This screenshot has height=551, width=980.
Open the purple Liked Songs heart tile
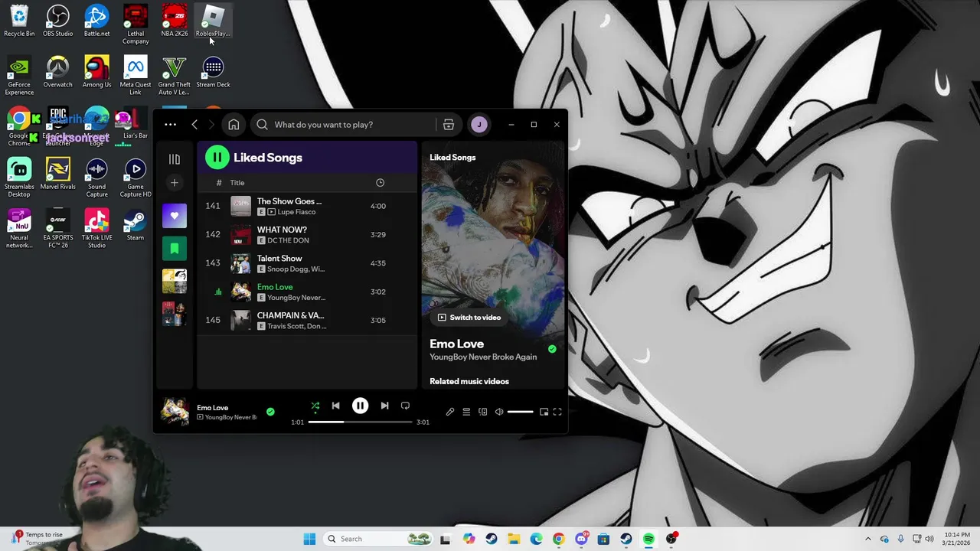coord(175,216)
